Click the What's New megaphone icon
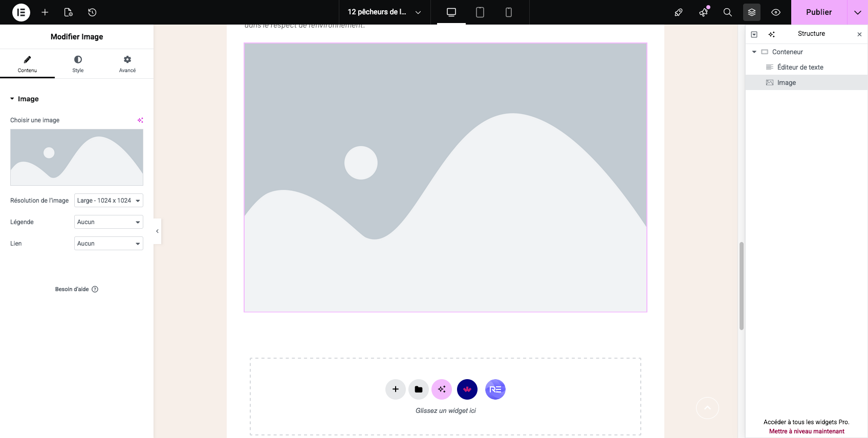The height and width of the screenshot is (438, 868). pos(704,12)
